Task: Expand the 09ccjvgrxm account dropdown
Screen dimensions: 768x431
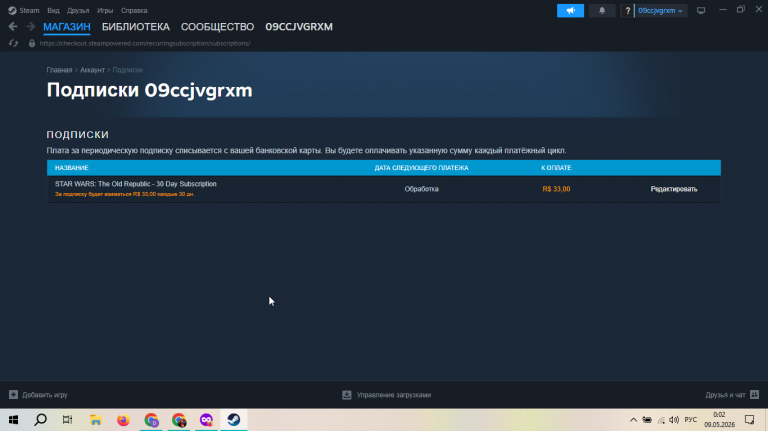Action: point(660,10)
